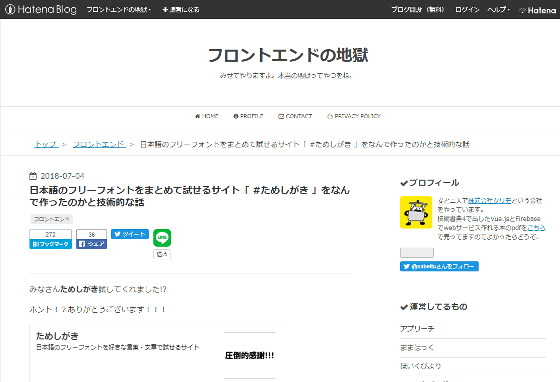Click the +読者になる subscribe button
Image resolution: width=560 pixels, height=382 pixels.
click(181, 10)
